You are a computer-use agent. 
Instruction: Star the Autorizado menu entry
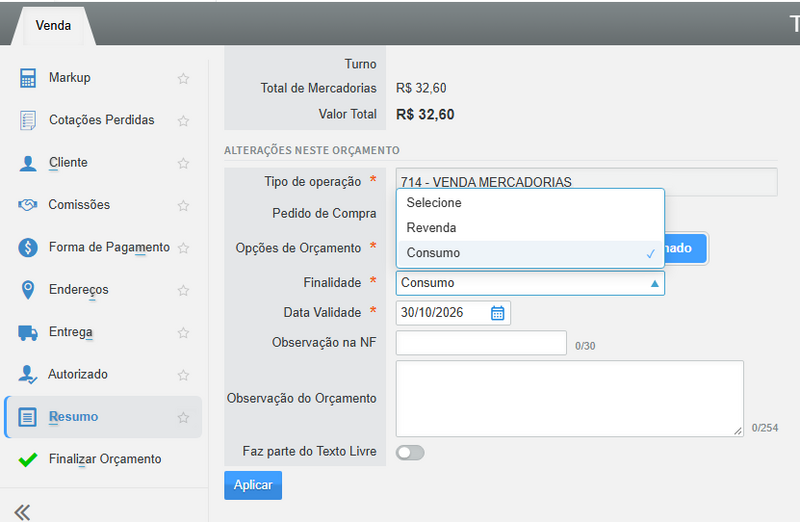(x=183, y=375)
